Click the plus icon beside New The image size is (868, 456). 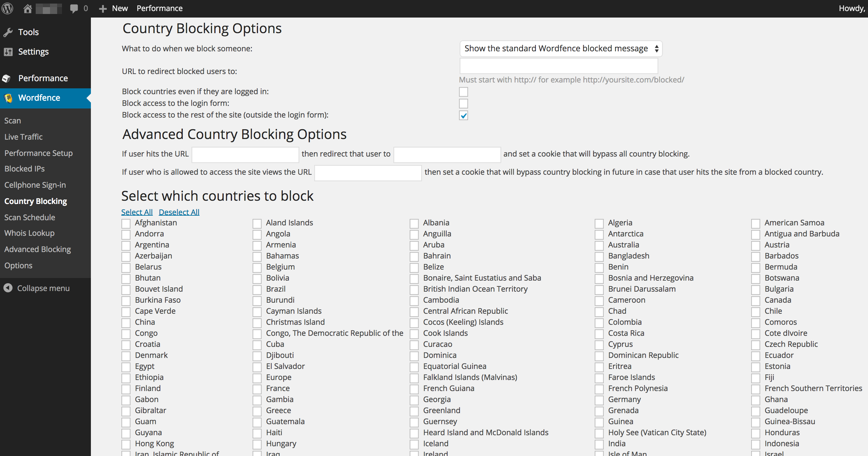[103, 8]
